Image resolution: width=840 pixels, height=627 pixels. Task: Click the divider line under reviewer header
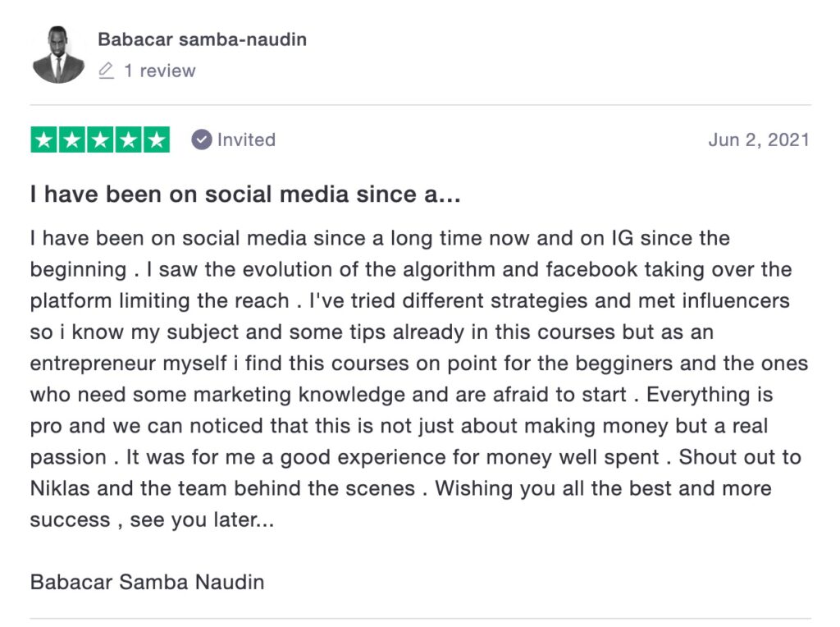(x=420, y=106)
